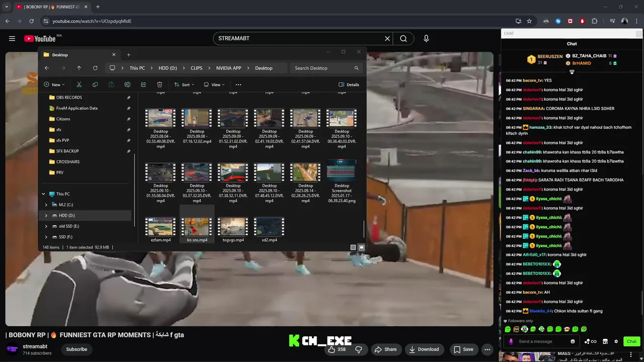
Task: Select the ezfarn.mp4 video thumbnail
Action: click(160, 227)
